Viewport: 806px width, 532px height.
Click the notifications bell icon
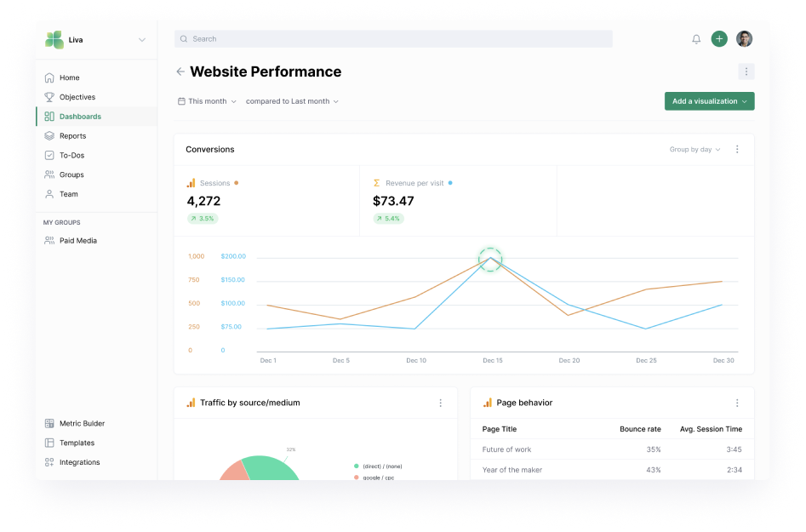click(x=696, y=39)
